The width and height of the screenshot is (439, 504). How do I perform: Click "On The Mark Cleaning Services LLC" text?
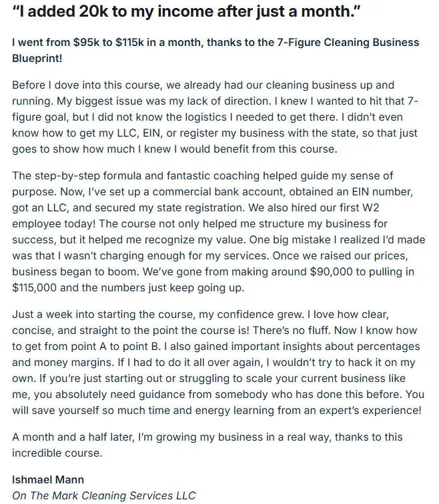point(104,495)
